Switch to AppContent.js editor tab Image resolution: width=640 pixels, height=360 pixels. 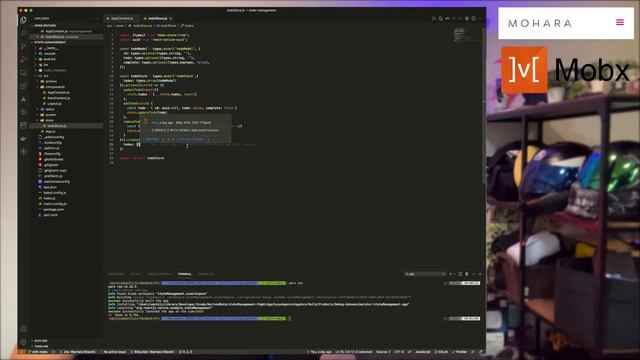(x=121, y=18)
